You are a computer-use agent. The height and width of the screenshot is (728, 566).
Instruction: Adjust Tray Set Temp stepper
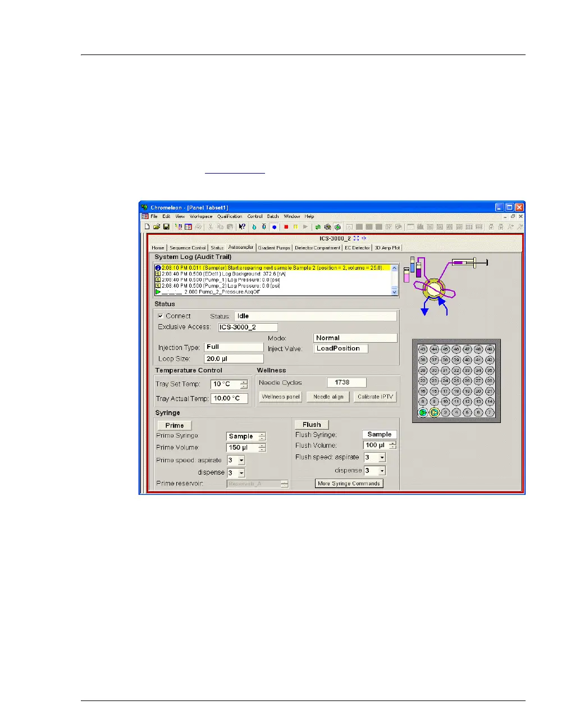coord(244,384)
